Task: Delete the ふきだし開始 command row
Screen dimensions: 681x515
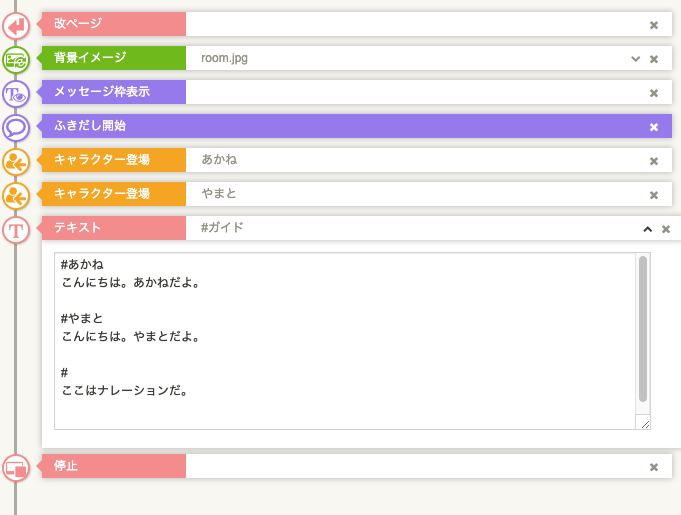Action: pyautogui.click(x=654, y=127)
